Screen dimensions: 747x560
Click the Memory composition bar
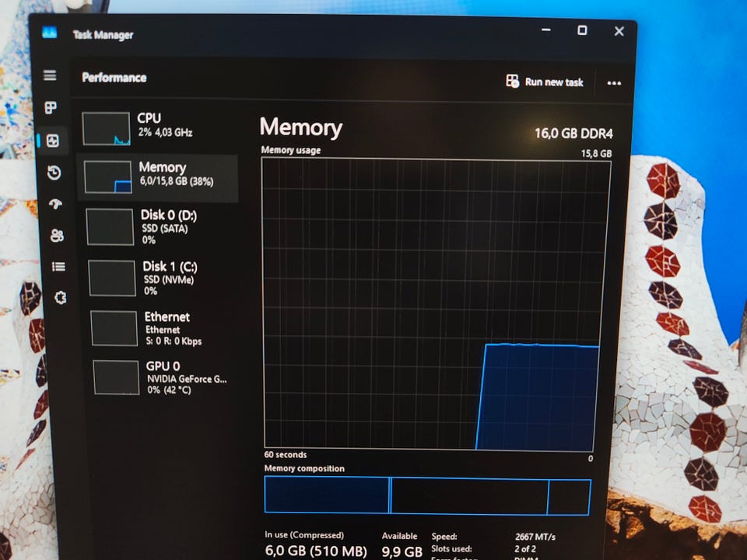pos(427,495)
